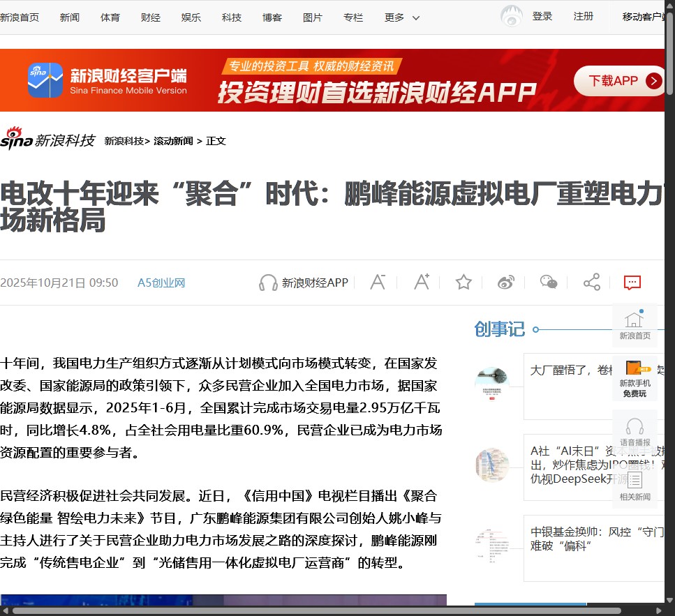Click the Weibo avatar icon near login
675x616 pixels.
click(512, 16)
